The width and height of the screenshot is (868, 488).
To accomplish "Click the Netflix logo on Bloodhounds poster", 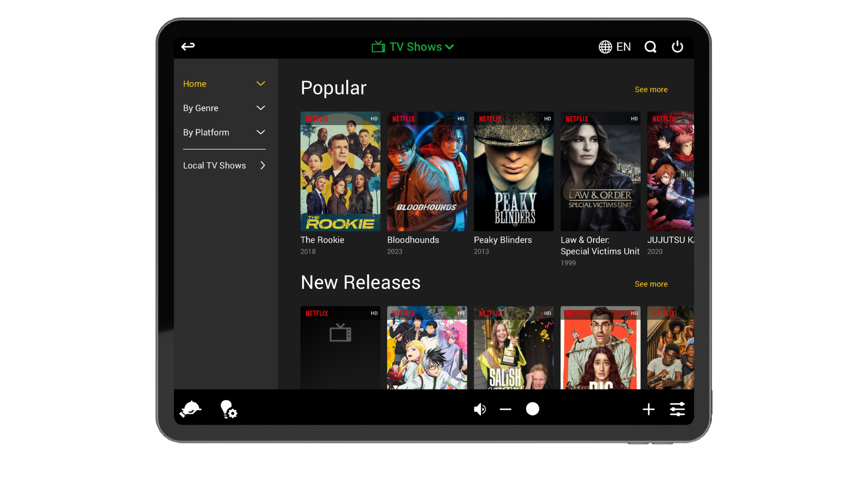I will click(x=403, y=119).
